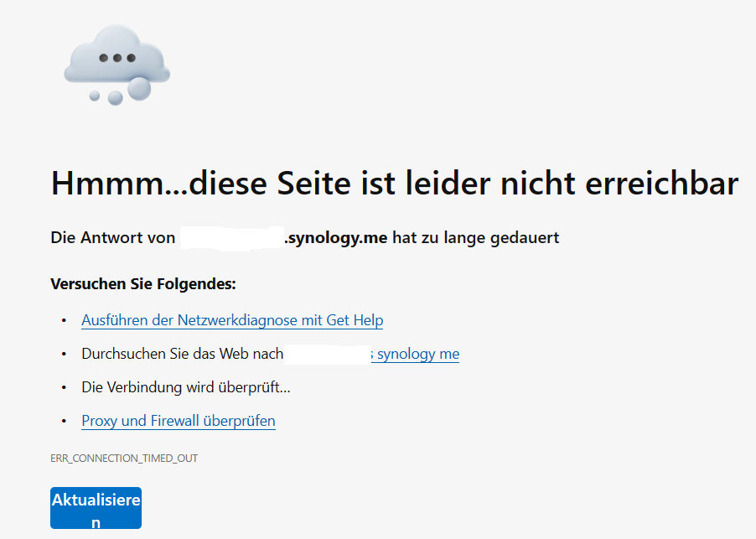
Task: Click the '.synology.me' domain text
Action: tap(335, 238)
